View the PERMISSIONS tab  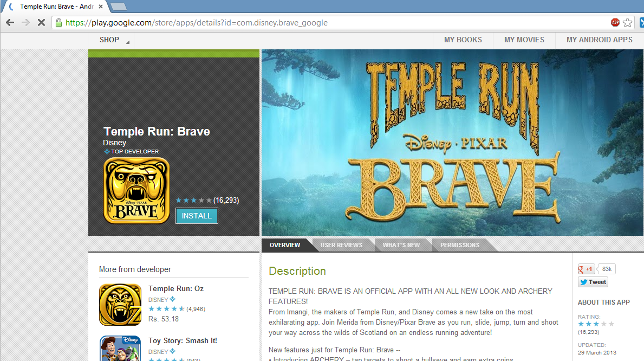click(x=459, y=246)
